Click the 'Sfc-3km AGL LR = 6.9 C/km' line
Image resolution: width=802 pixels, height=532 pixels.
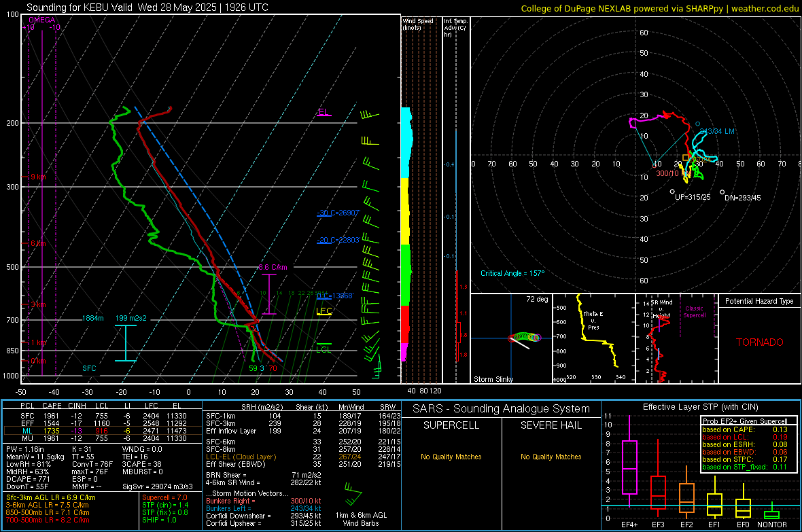(51, 498)
